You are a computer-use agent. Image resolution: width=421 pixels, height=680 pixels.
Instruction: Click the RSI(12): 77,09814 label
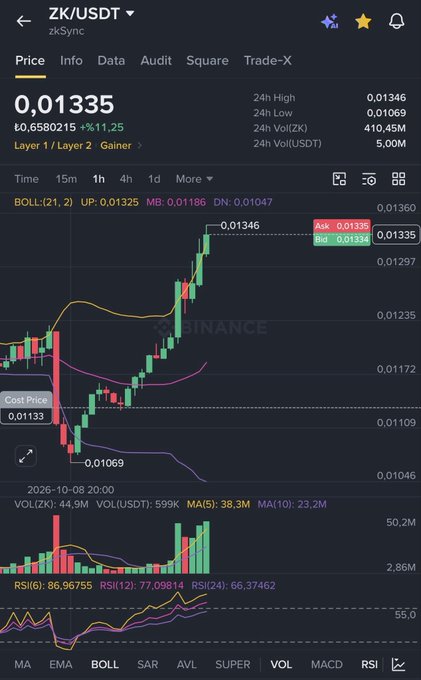tap(142, 585)
